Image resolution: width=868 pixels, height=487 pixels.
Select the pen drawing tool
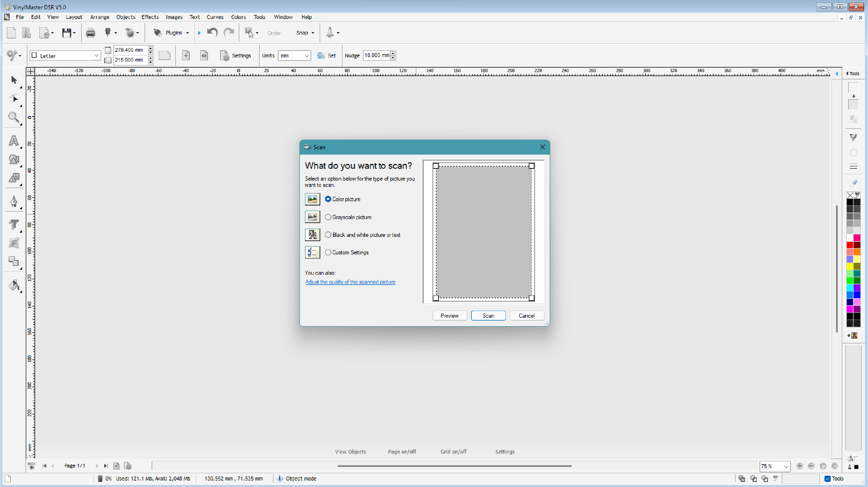pyautogui.click(x=14, y=201)
